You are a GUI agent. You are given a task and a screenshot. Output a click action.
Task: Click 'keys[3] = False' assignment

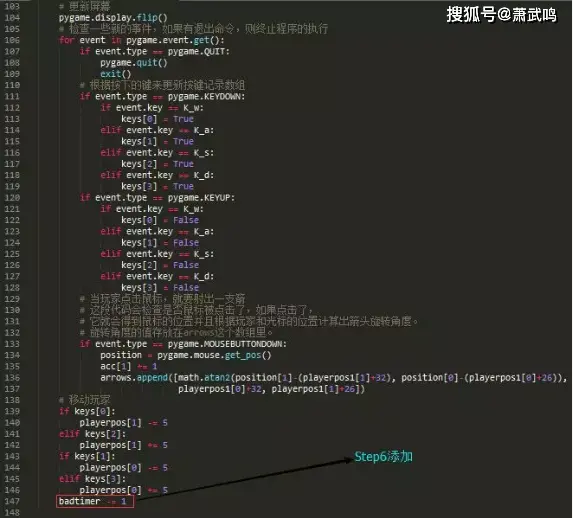pyautogui.click(x=160, y=288)
